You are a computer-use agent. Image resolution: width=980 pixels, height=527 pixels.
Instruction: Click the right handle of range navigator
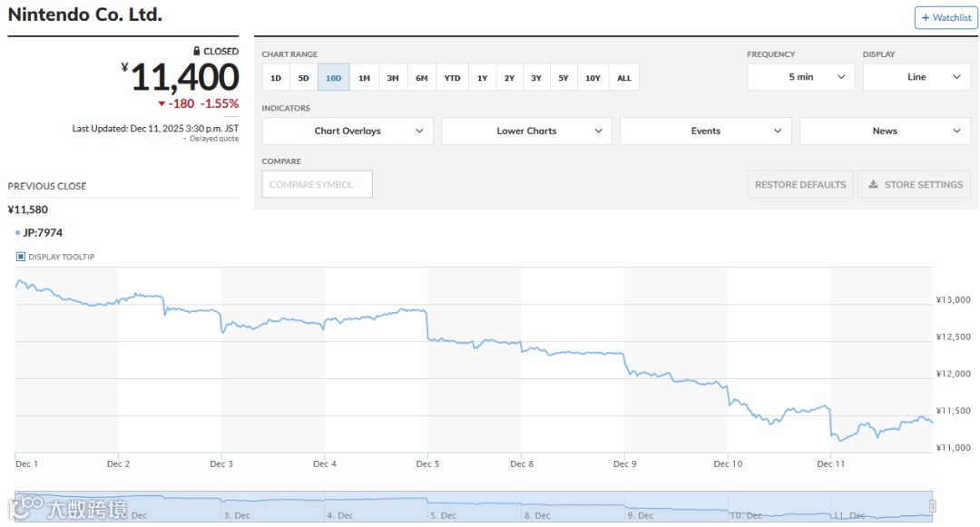coord(932,506)
